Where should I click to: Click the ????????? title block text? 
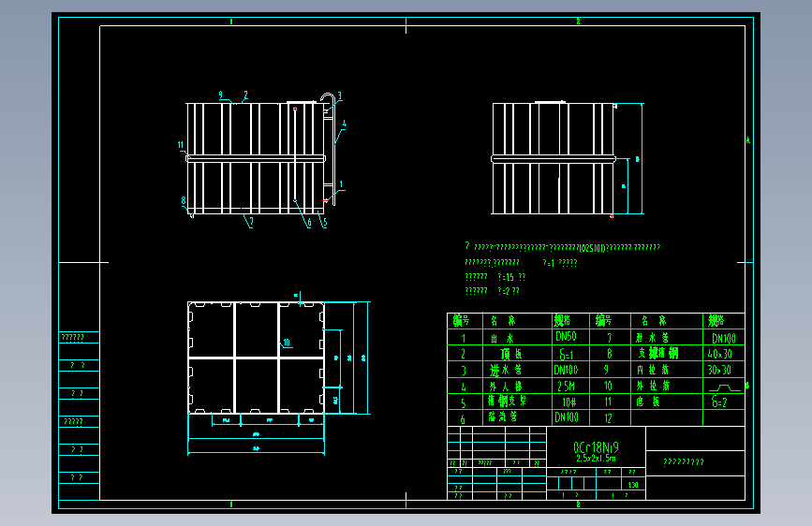pos(684,462)
